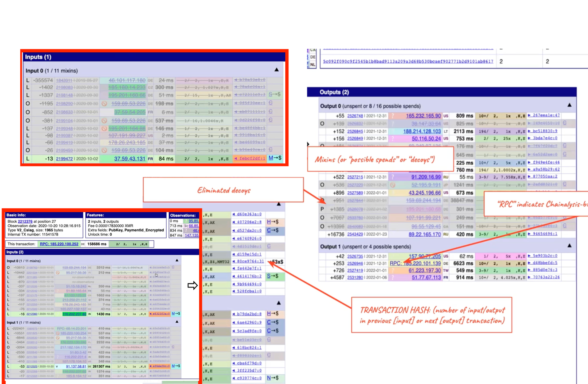Screen dimensions: 588x384
Task: Open block 2212376 from Basic info
Action: (x=25, y=221)
